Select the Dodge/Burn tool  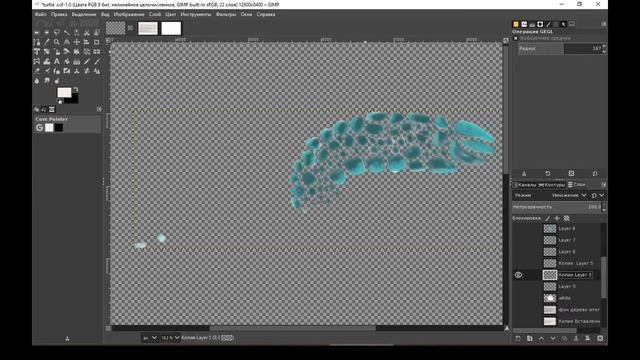(x=57, y=80)
